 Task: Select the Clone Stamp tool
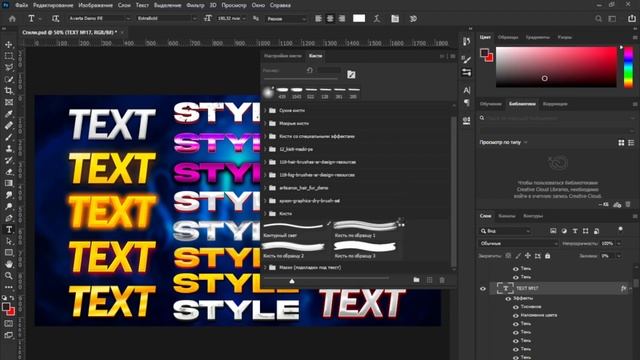[x=9, y=149]
